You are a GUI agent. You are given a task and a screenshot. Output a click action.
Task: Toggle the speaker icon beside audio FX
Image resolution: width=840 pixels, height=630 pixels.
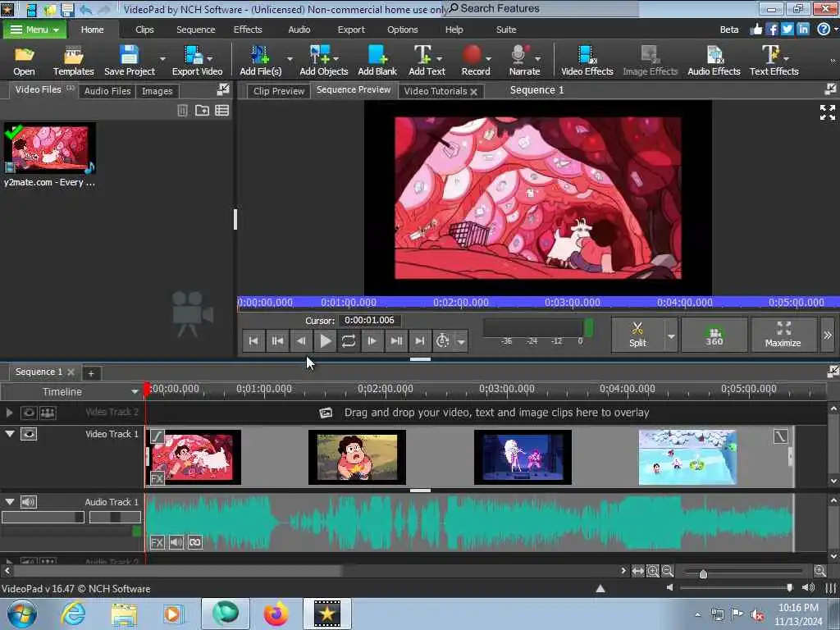tap(176, 543)
